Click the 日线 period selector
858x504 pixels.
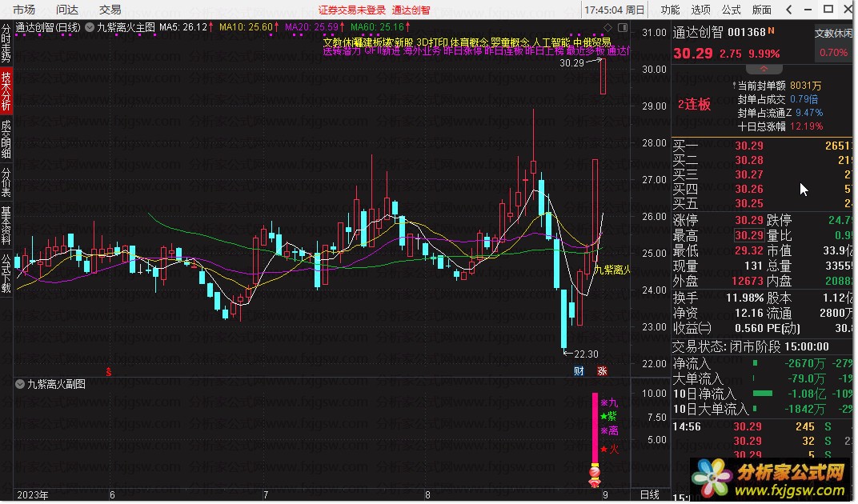pyautogui.click(x=650, y=494)
